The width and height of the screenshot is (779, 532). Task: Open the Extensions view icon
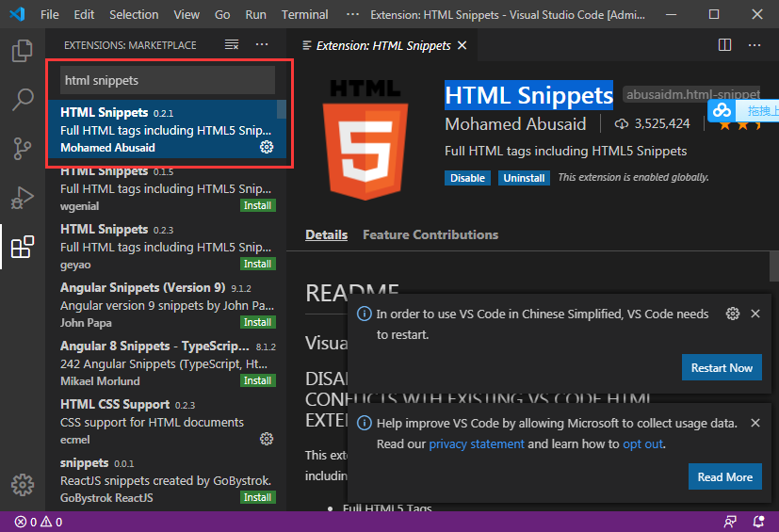22,247
